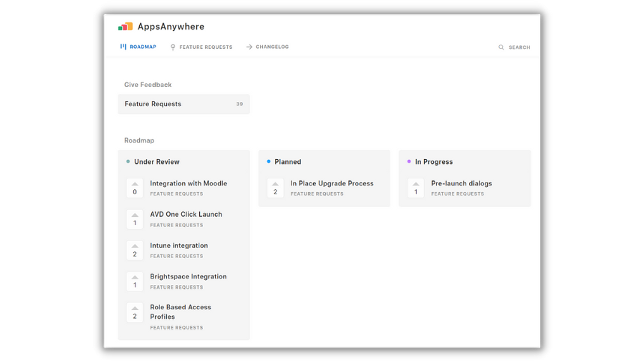Click the Roadmap bars icon
This screenshot has height=362, width=644.
(x=123, y=46)
